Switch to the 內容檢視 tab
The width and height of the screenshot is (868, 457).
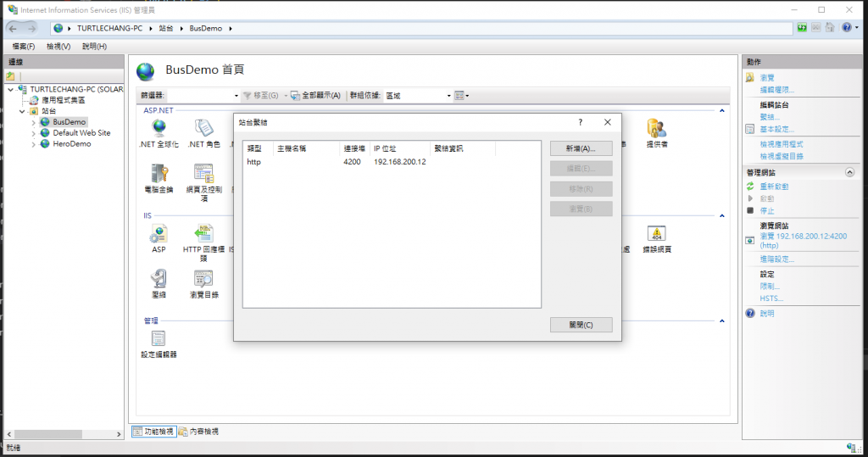(x=198, y=432)
